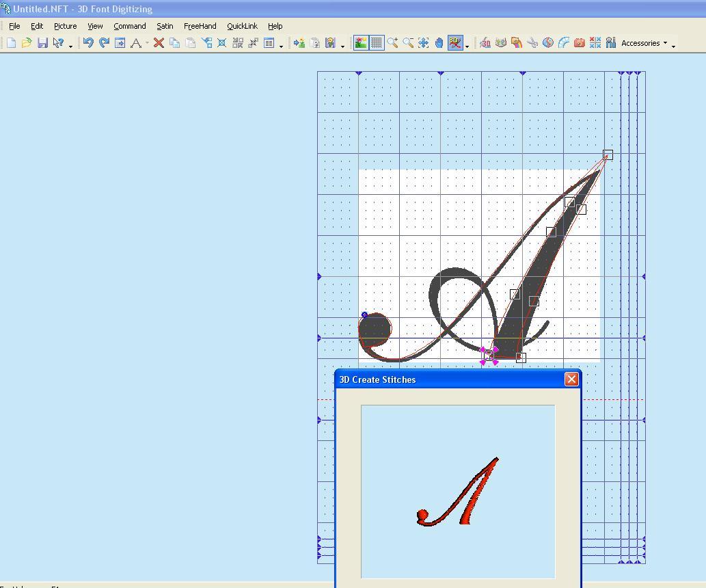Screen dimensions: 706x588
Task: Toggle the grid display button
Action: click(x=377, y=43)
